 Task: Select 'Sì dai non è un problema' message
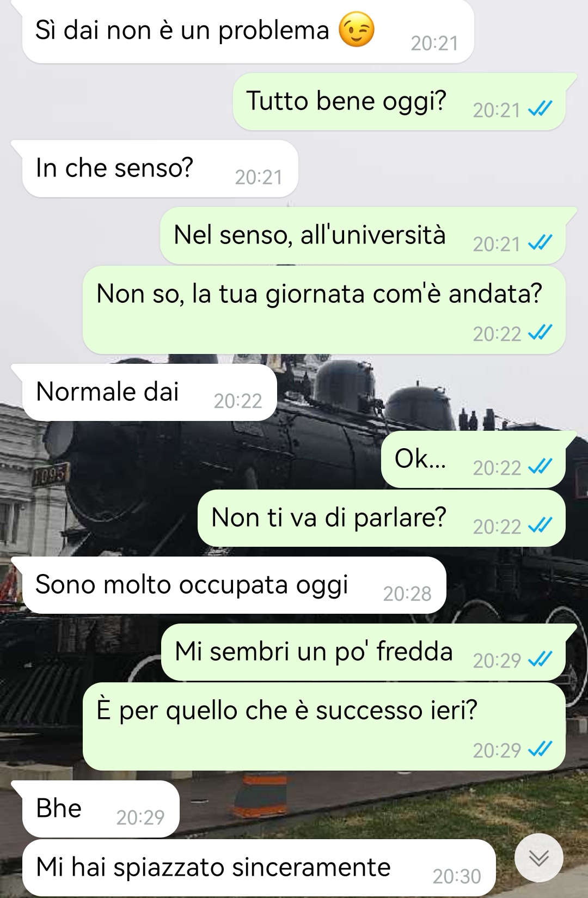pos(248,31)
